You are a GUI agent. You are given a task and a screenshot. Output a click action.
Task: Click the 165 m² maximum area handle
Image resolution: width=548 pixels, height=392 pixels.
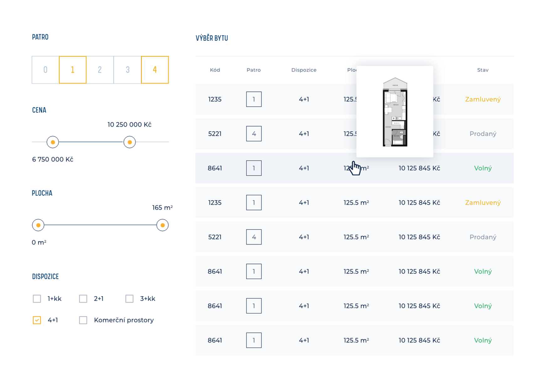pyautogui.click(x=162, y=225)
